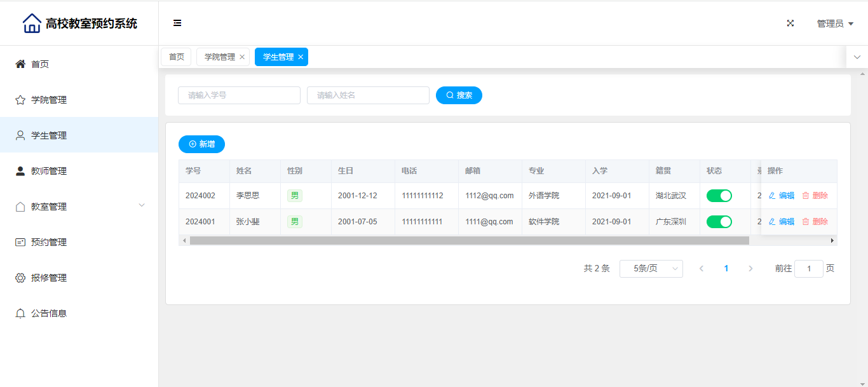Toggle fullscreen using the expand icon
The height and width of the screenshot is (387, 868).
[x=790, y=24]
